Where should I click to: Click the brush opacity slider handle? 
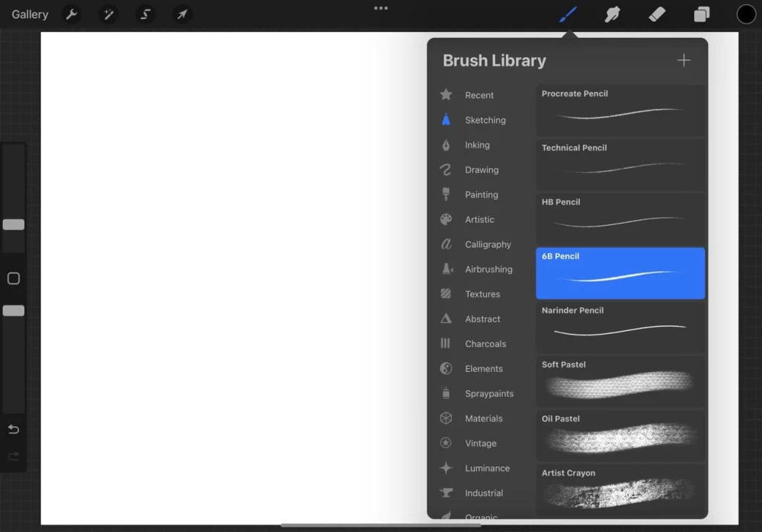pyautogui.click(x=14, y=311)
